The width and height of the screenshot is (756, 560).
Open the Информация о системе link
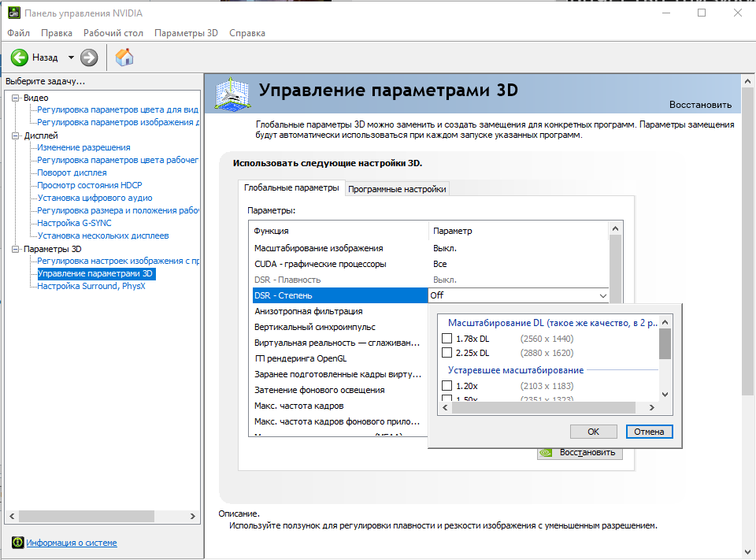(72, 543)
